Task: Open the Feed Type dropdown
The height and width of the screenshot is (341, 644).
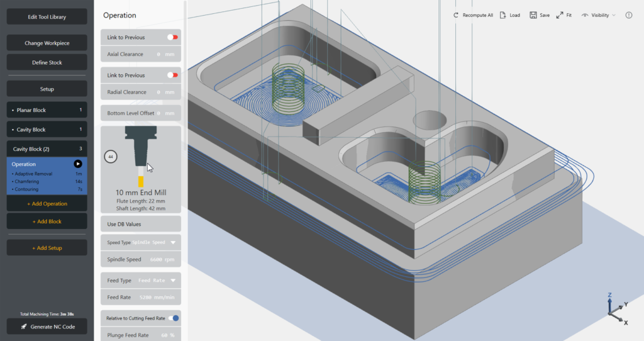Action: (172, 281)
